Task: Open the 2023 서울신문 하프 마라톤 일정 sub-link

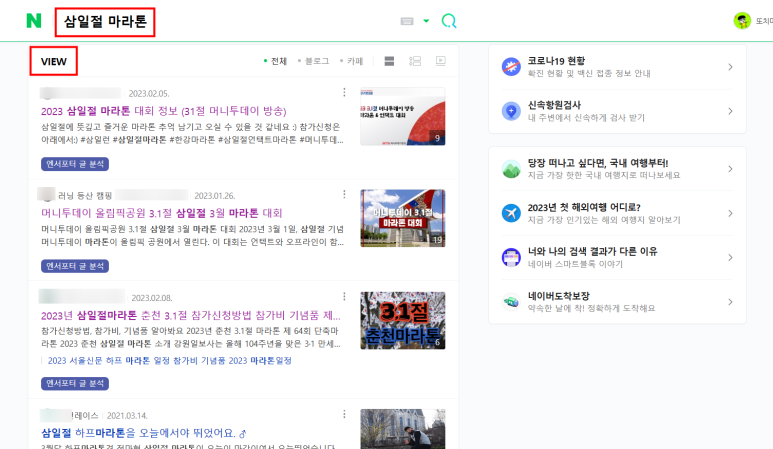Action: [x=170, y=361]
